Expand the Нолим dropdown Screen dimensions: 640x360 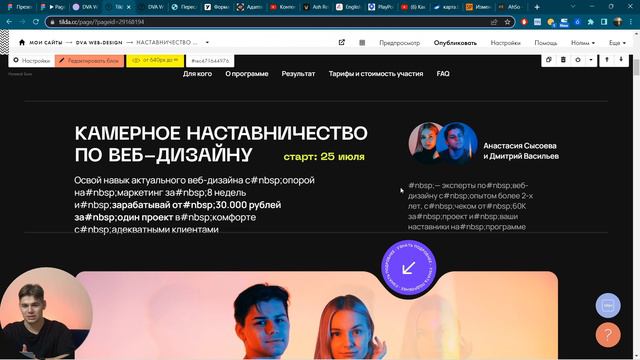583,42
